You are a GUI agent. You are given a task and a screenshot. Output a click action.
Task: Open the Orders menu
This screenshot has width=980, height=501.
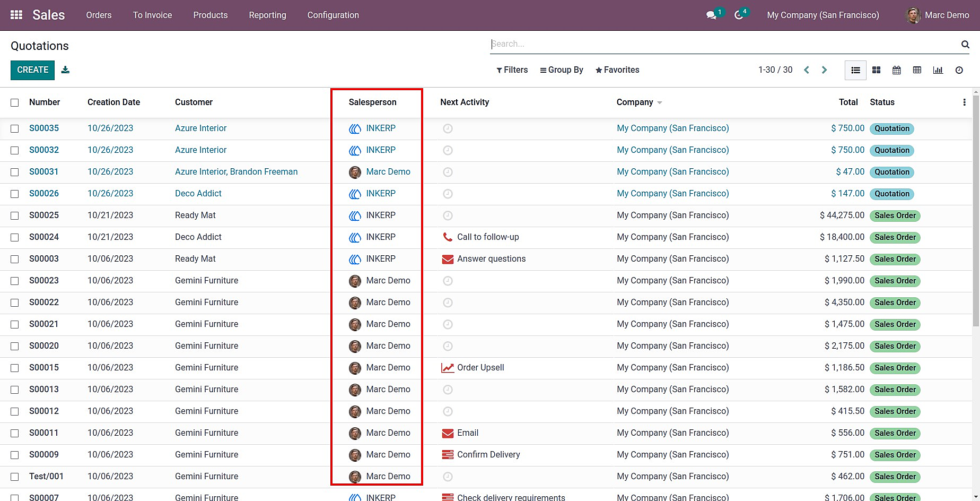point(99,15)
